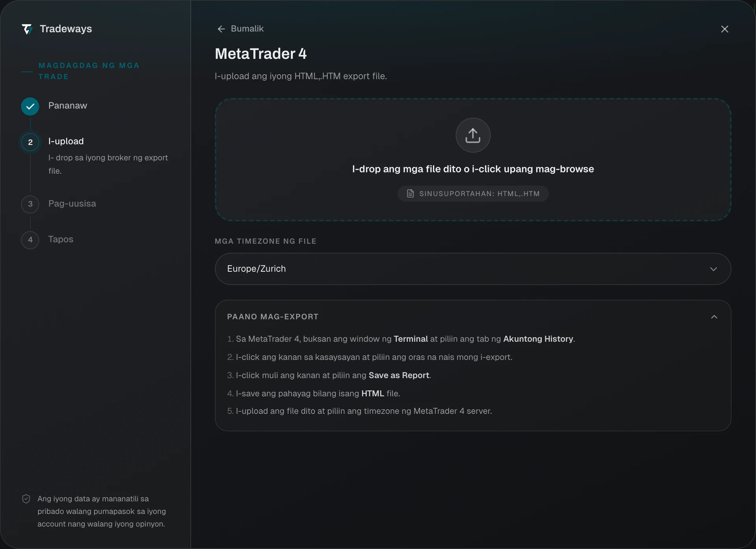Close the MetaTrader 4 import dialog
The width and height of the screenshot is (756, 549).
(724, 29)
